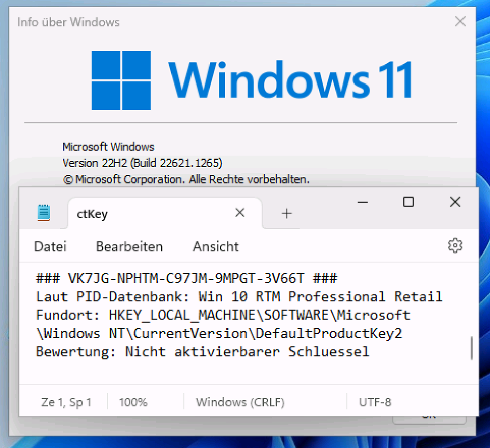
Task: Close the Info über Windows dialog
Action: coord(460,22)
